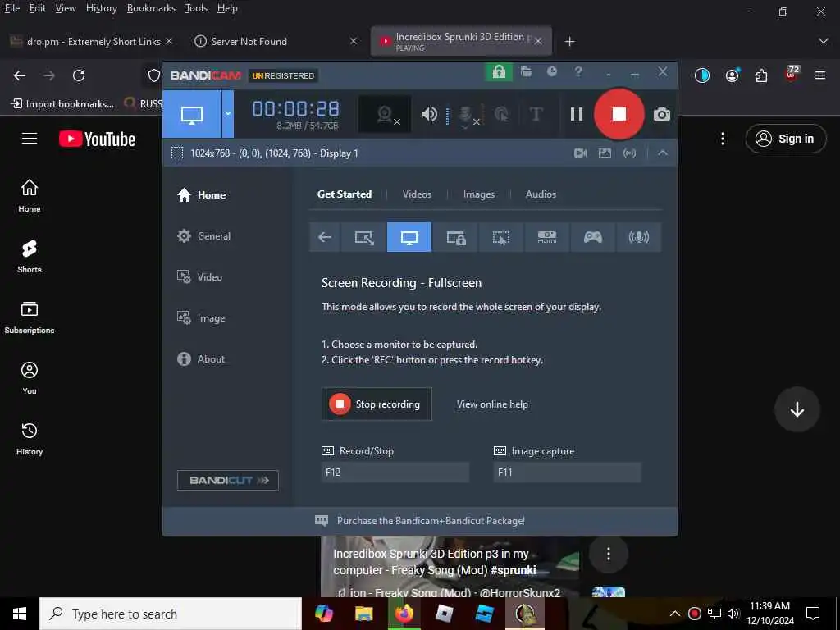Open the three-dot menu on the Short
The image size is (840, 630).
(609, 554)
